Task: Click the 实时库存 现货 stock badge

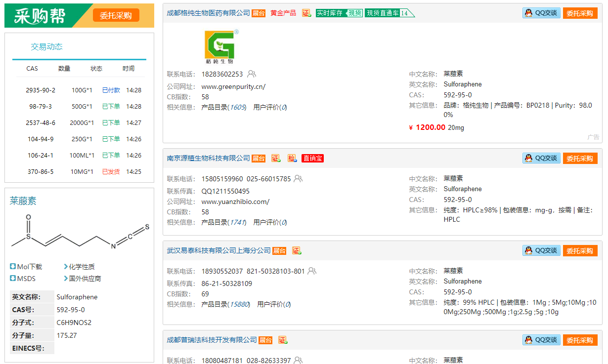Action: pos(339,13)
